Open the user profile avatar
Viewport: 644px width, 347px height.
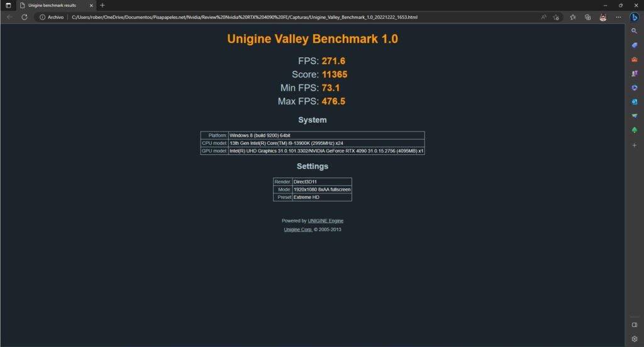[602, 17]
